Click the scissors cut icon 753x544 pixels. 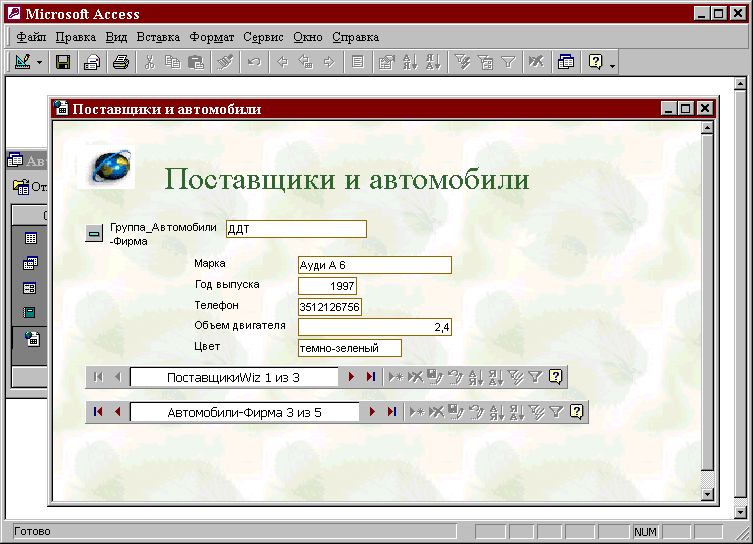150,62
